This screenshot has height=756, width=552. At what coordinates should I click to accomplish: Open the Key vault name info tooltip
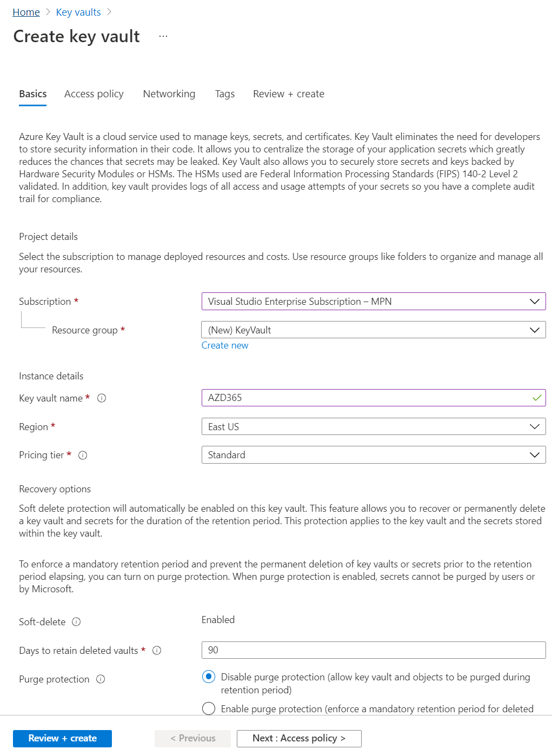pos(102,398)
